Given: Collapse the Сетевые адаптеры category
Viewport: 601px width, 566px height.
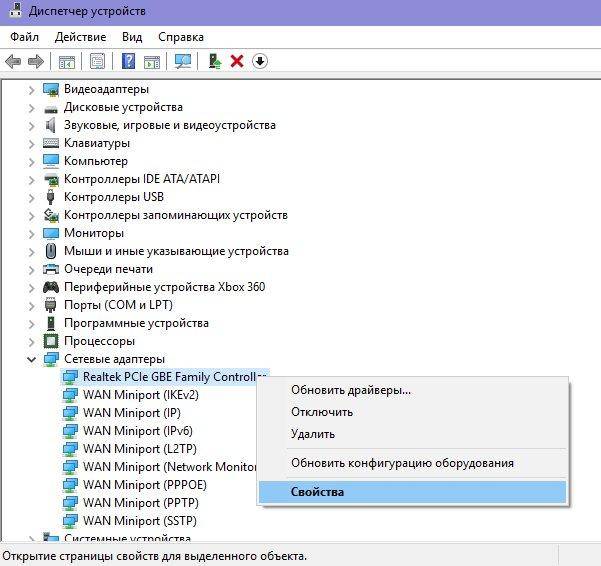Looking at the screenshot, I should pyautogui.click(x=31, y=359).
